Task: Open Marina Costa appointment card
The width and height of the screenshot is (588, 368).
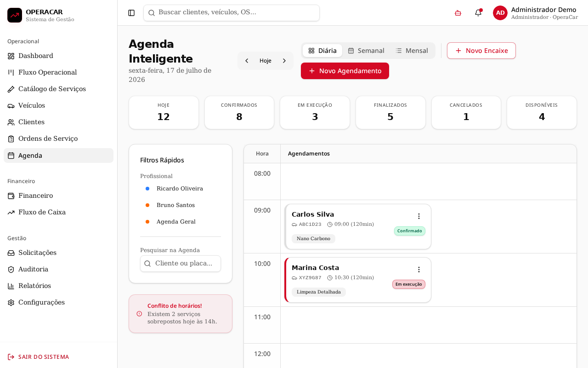Action: pos(358,280)
